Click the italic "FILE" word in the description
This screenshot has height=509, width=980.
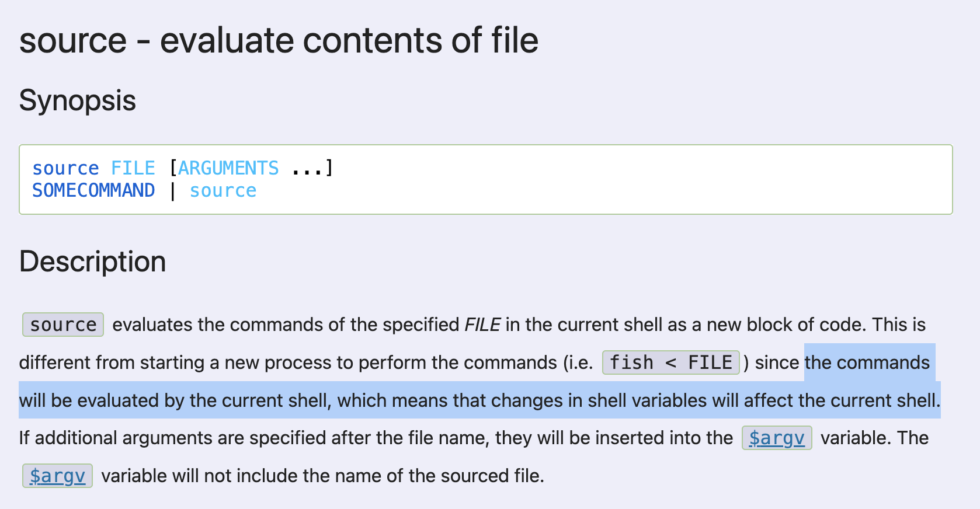(x=482, y=325)
